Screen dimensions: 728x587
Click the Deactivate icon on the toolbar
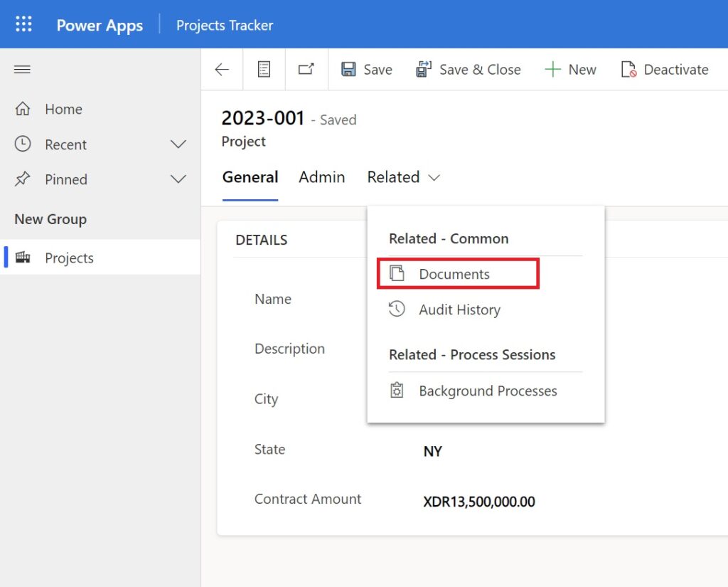(628, 69)
